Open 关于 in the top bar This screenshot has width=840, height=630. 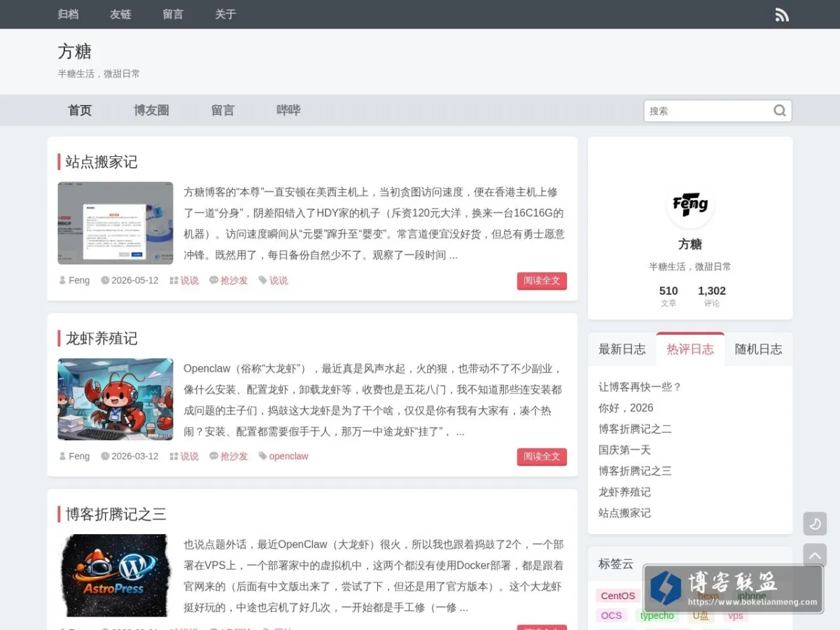pos(225,14)
